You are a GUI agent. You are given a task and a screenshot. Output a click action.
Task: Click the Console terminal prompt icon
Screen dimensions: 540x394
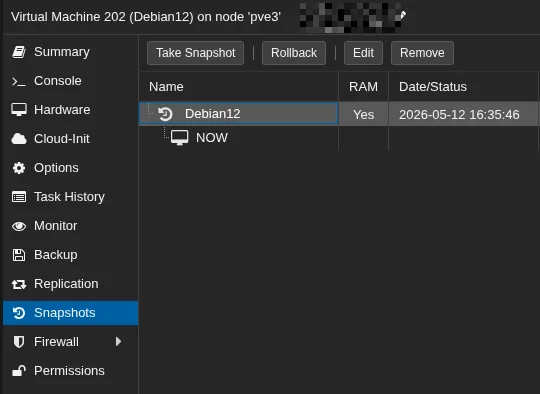point(19,81)
